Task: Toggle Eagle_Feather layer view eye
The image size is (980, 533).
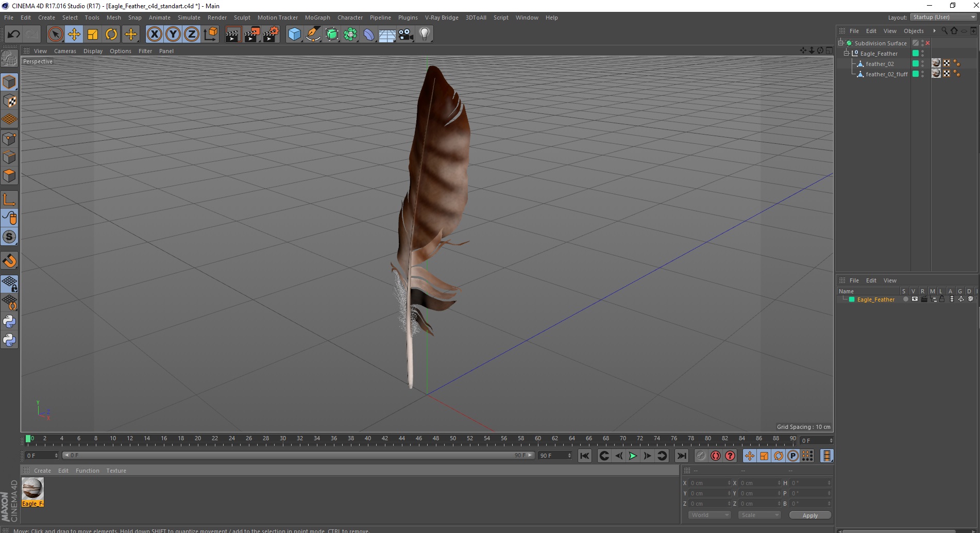Action: point(915,299)
